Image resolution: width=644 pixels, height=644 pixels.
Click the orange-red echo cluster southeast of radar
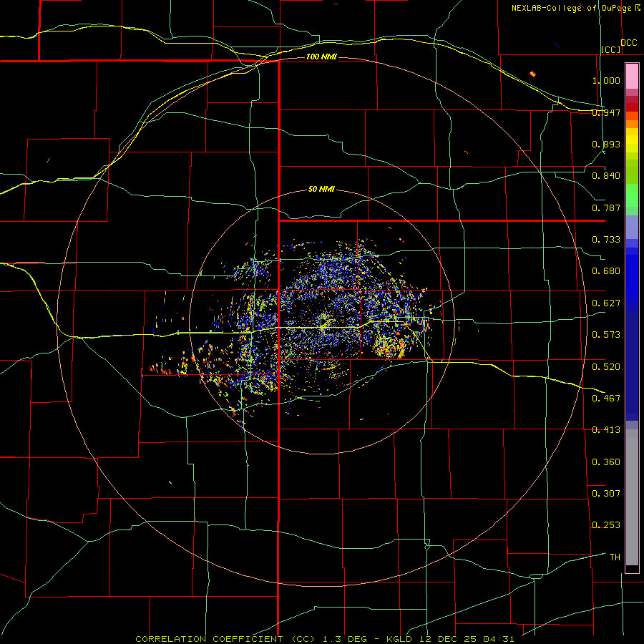(x=390, y=346)
